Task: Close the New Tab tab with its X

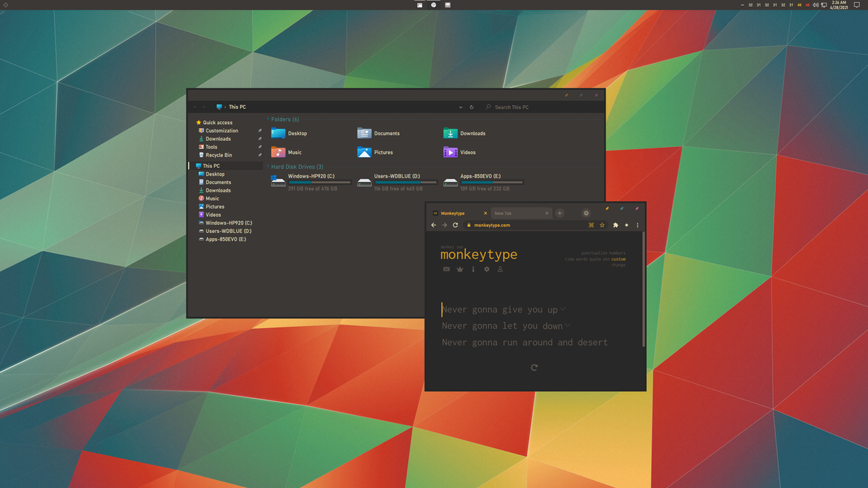Action: (547, 213)
